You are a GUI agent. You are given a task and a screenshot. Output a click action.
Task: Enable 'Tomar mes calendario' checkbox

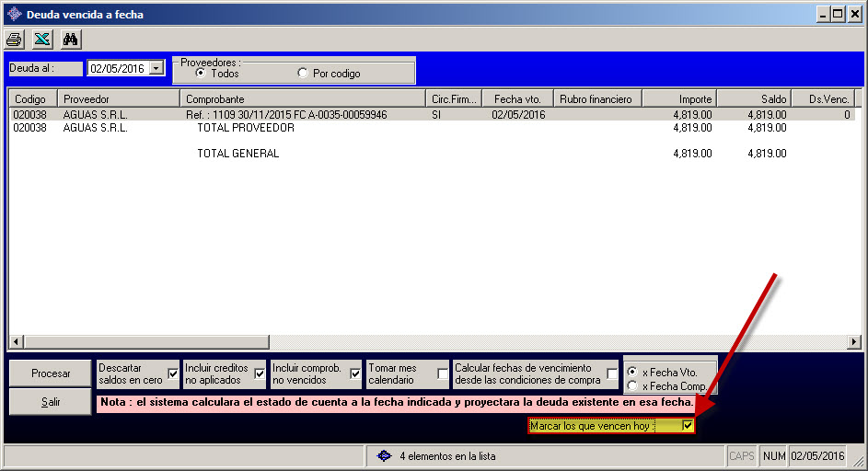pos(443,373)
